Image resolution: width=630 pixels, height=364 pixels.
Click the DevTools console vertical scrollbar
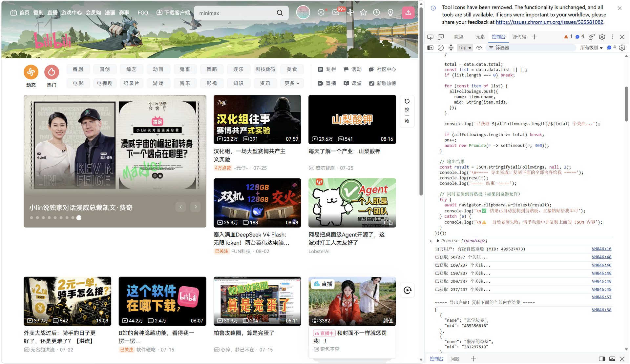coord(626,104)
